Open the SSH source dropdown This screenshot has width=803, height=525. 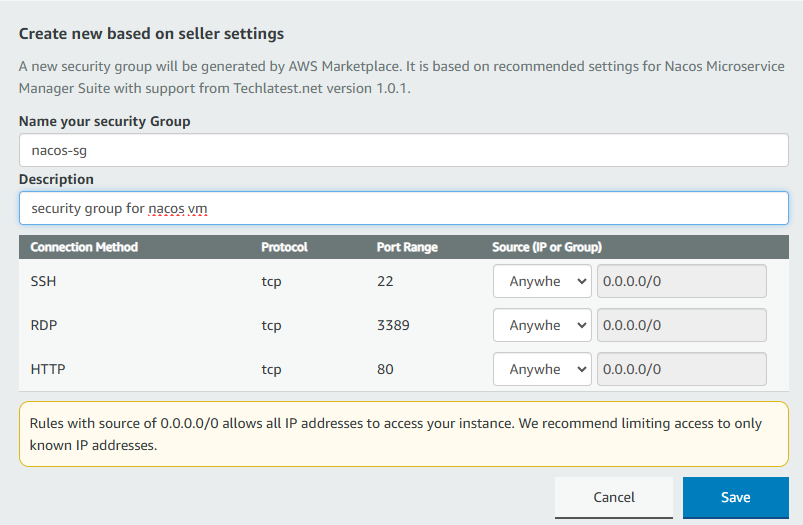(542, 281)
